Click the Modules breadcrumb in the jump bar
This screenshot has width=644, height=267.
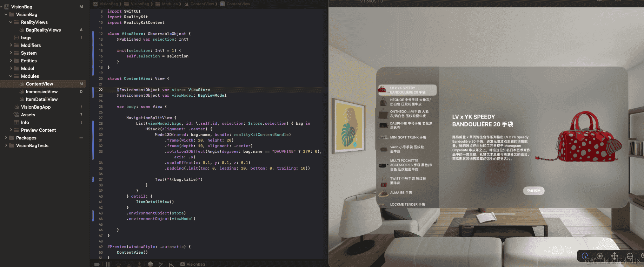(x=166, y=4)
